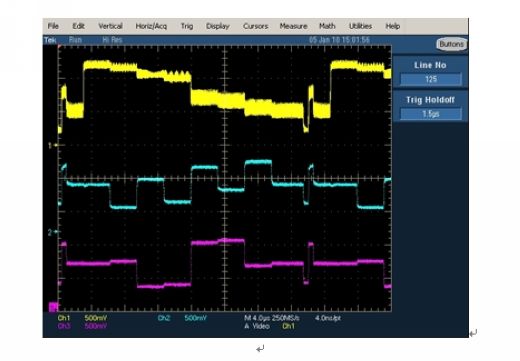Click the Buttons toggle button
Viewport: 520px width, 361px height.
[451, 44]
